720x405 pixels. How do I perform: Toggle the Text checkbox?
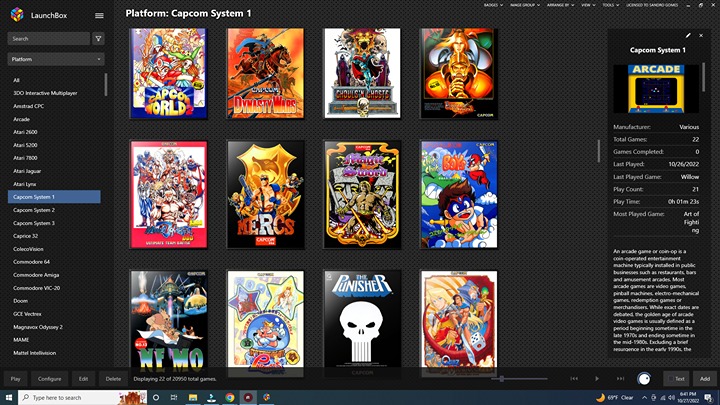pyautogui.click(x=676, y=378)
